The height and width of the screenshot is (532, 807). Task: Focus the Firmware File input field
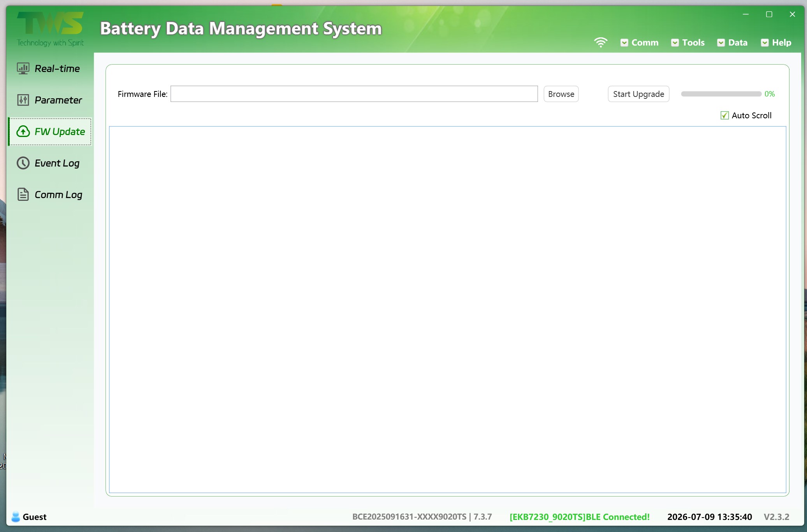click(354, 94)
